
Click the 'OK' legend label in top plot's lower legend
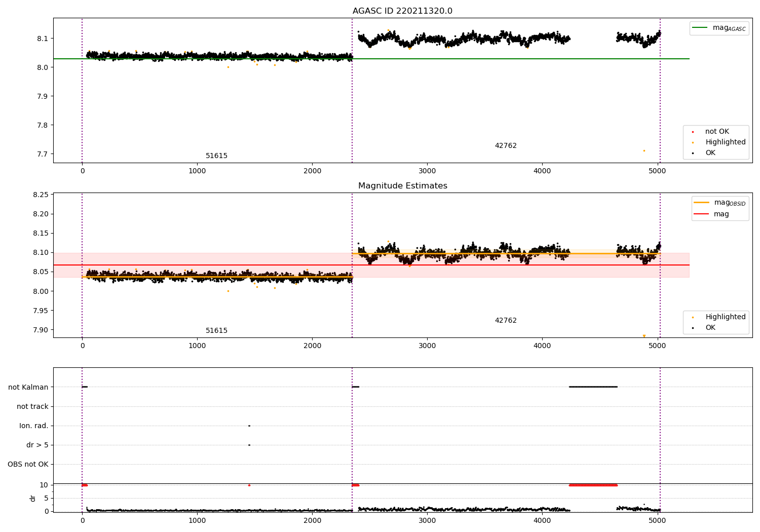[x=710, y=153]
